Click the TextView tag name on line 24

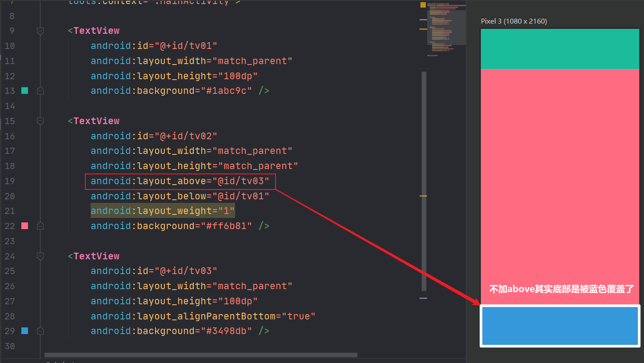click(96, 256)
